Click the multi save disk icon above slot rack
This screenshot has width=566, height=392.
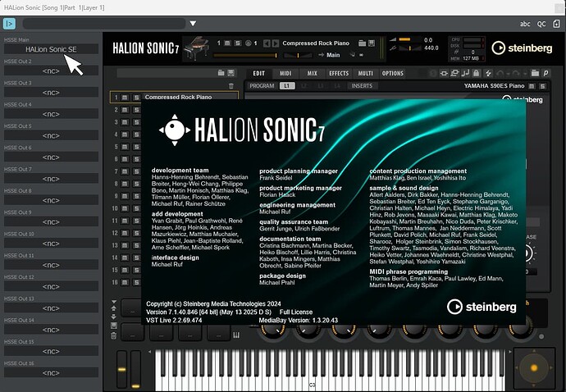231,73
